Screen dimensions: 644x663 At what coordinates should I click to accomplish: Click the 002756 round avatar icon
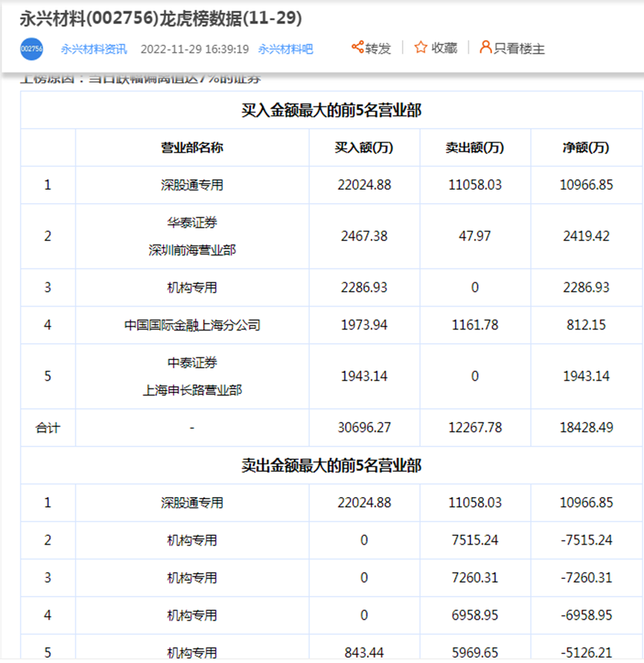click(32, 49)
